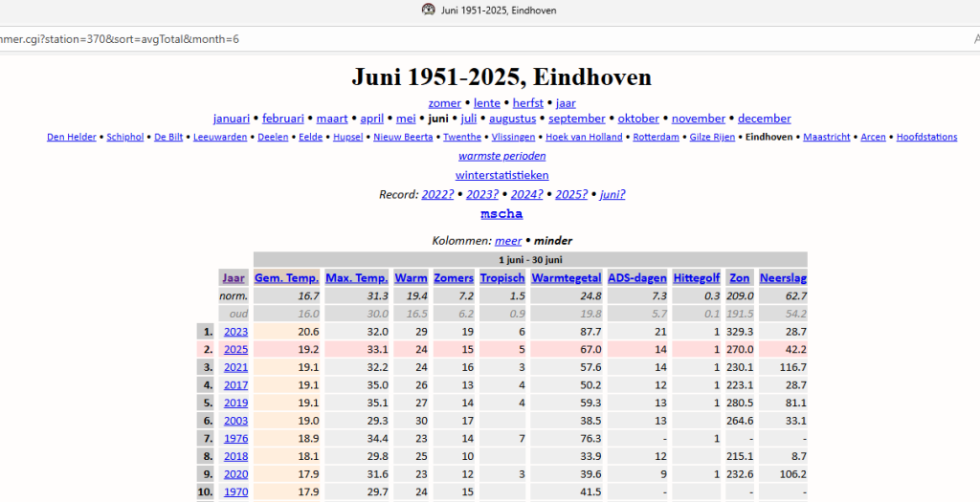Sort table by Max. Temp. column
Viewport: 980px width, 502px height.
[x=357, y=278]
